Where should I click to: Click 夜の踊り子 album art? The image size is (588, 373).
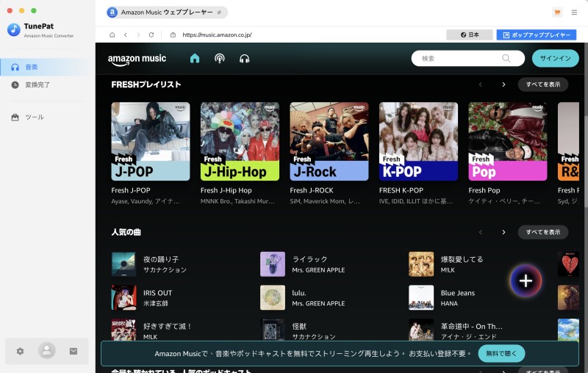point(123,264)
